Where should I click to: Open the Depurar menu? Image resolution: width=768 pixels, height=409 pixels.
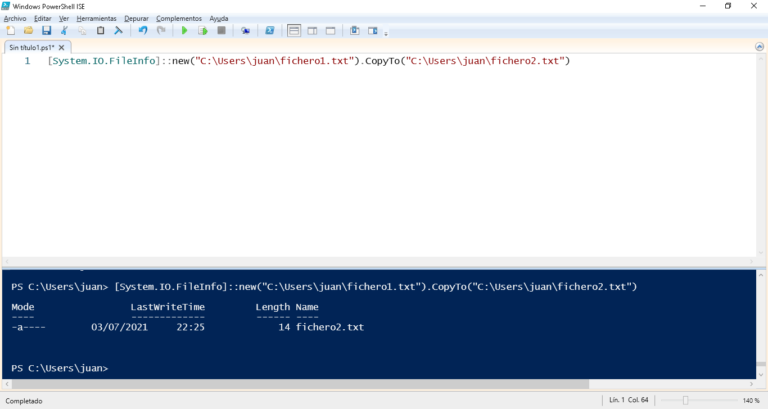tap(136, 19)
